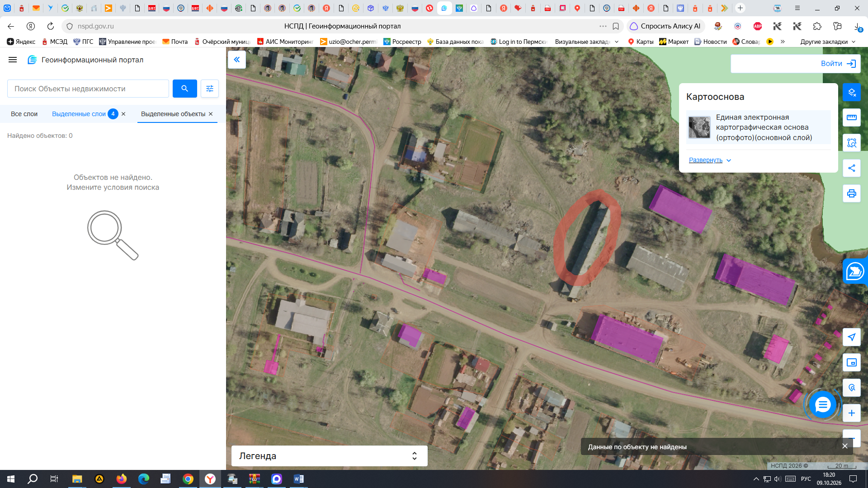This screenshot has height=488, width=868.
Task: Click the blue search magnifier button
Action: click(x=184, y=89)
